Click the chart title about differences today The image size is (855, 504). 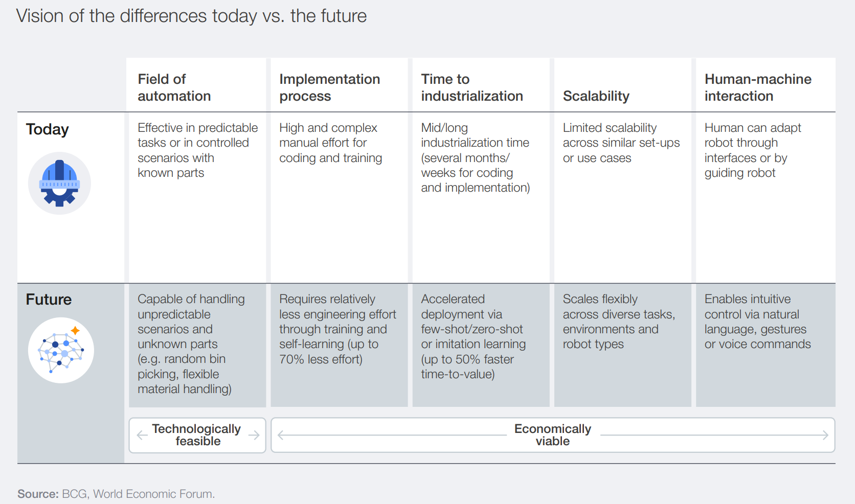point(191,16)
